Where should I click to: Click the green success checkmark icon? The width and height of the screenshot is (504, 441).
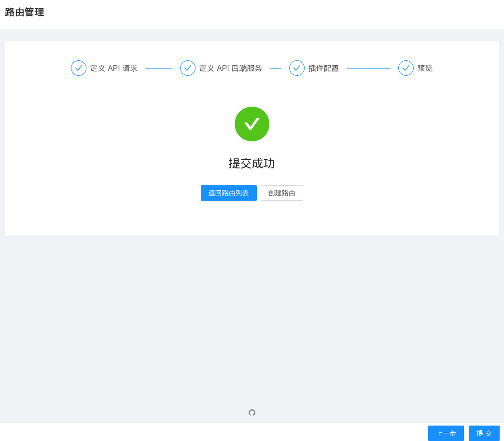pos(252,124)
